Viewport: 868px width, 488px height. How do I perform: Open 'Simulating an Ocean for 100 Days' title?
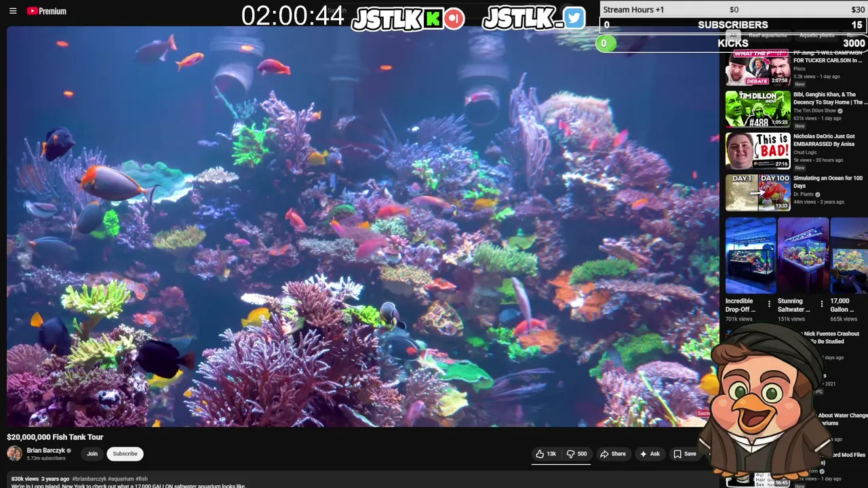point(828,182)
